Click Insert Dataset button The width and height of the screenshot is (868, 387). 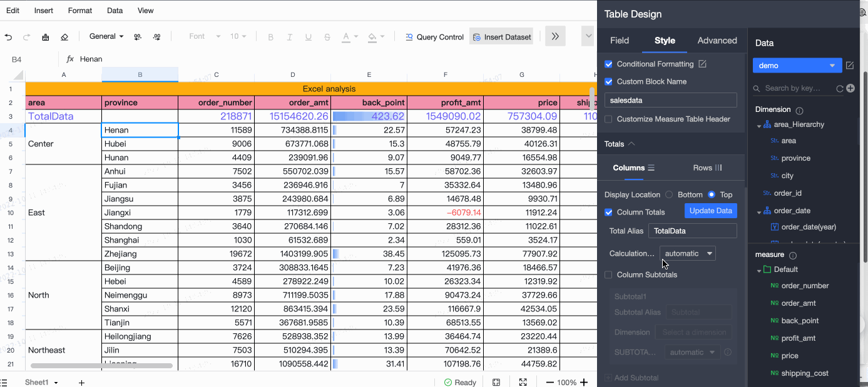(x=501, y=37)
